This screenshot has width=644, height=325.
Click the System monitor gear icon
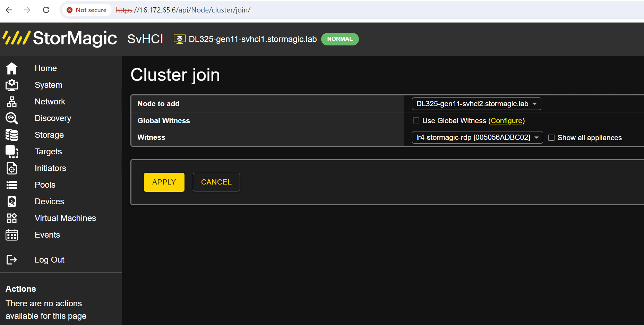(12, 85)
